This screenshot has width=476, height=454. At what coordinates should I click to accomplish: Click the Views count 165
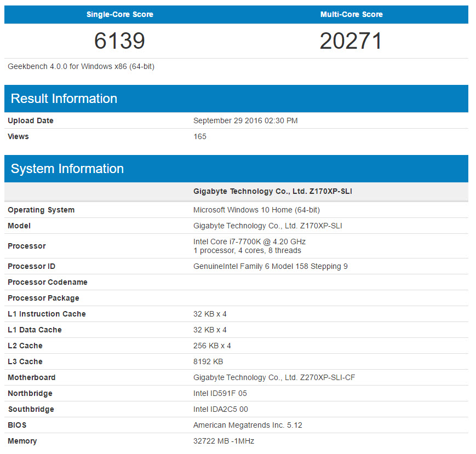pos(200,136)
